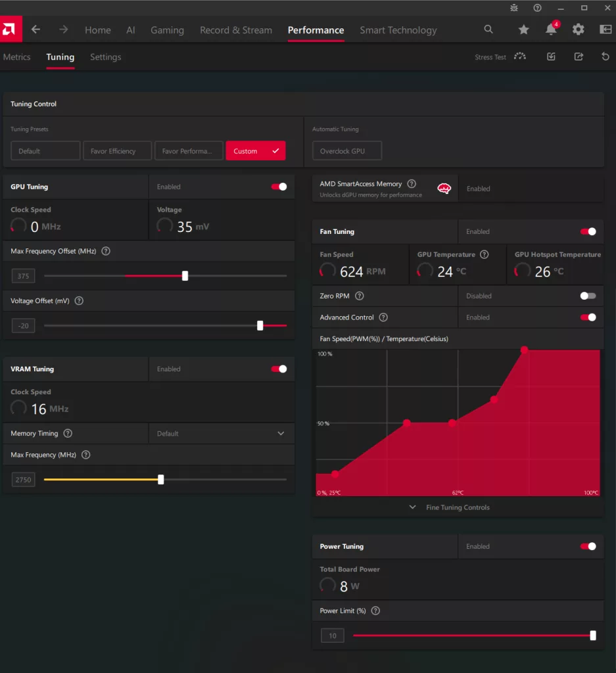Click the VRAM frequency value box 2750
The width and height of the screenshot is (616, 673).
tap(23, 479)
